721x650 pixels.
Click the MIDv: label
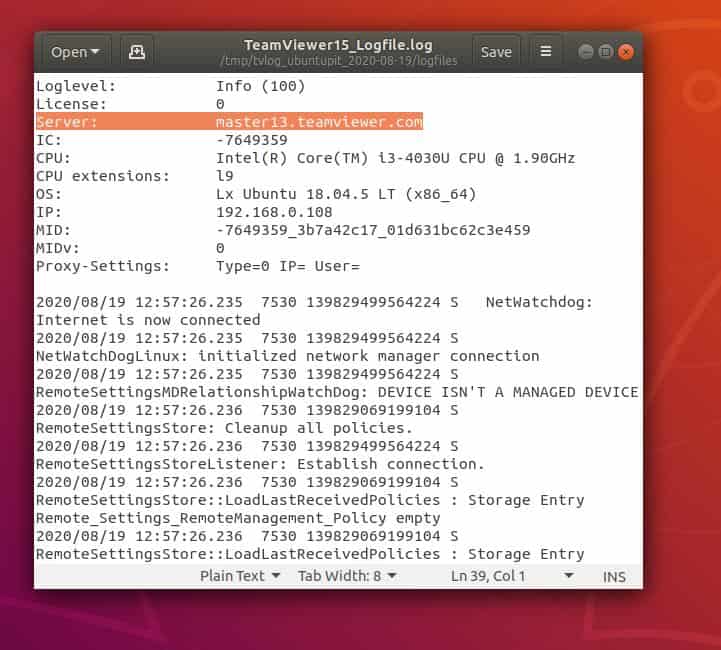pos(58,248)
